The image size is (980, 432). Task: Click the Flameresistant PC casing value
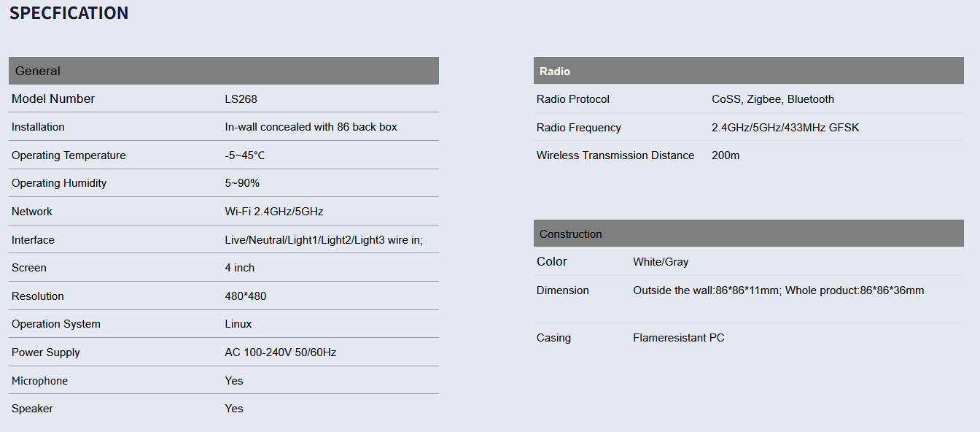679,338
